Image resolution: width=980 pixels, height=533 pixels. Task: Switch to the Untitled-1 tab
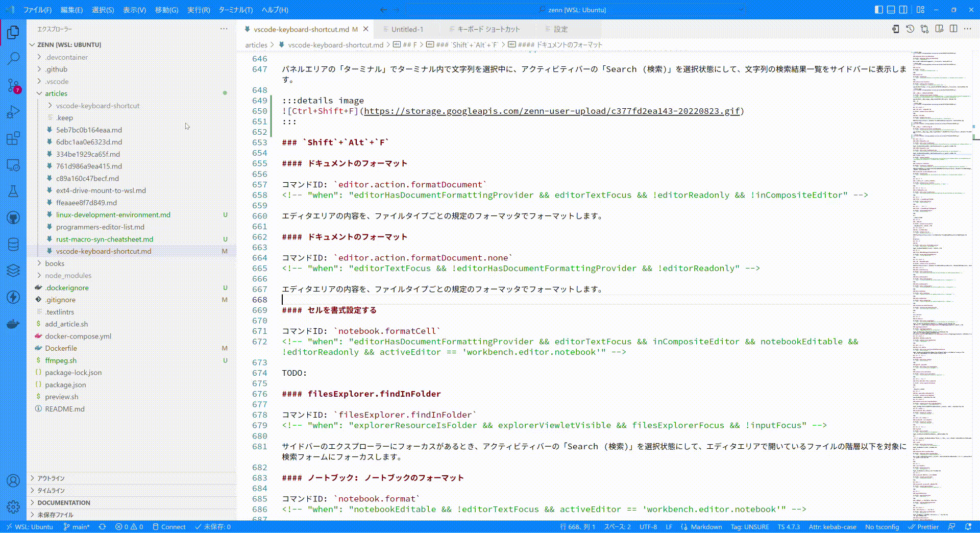tap(407, 30)
